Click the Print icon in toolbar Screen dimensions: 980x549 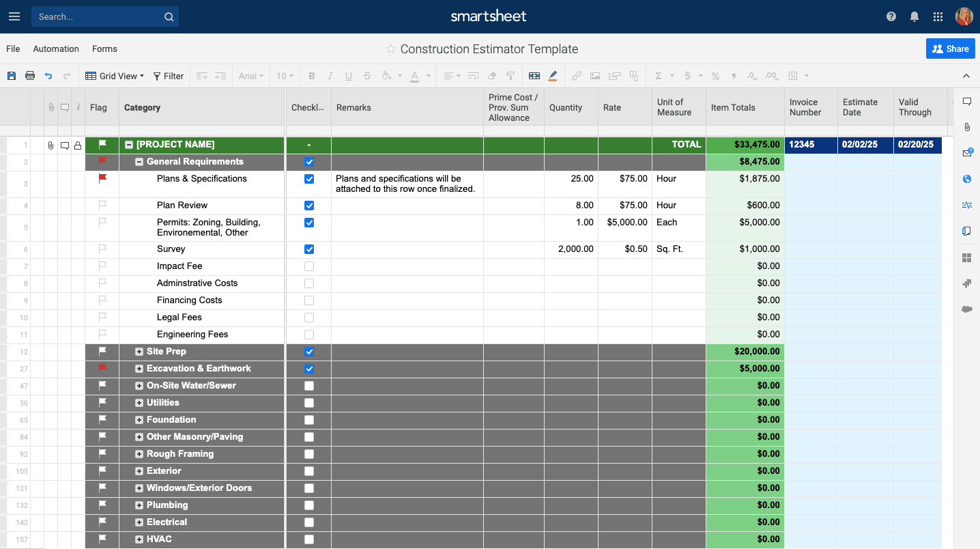30,76
